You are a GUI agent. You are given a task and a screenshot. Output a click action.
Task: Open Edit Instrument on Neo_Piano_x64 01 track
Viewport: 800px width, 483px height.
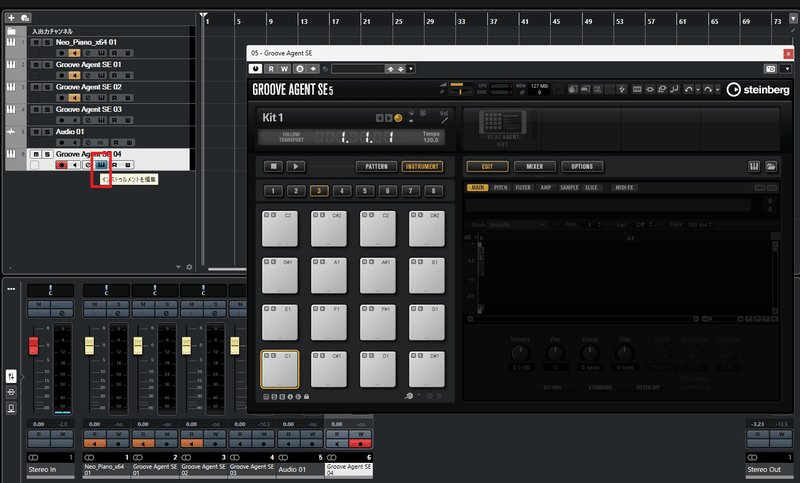[x=102, y=53]
